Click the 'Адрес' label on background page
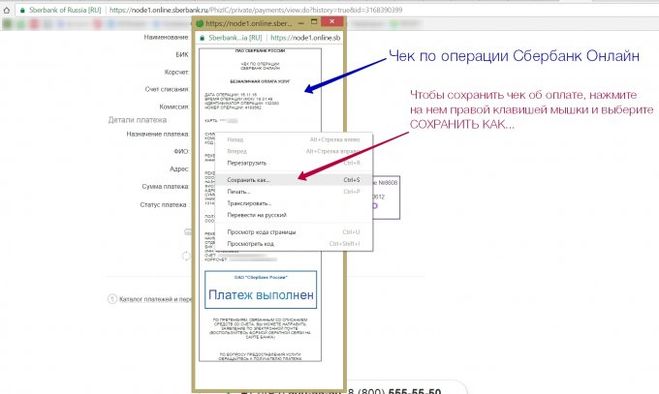Screen dimensions: 659x394 179,169
